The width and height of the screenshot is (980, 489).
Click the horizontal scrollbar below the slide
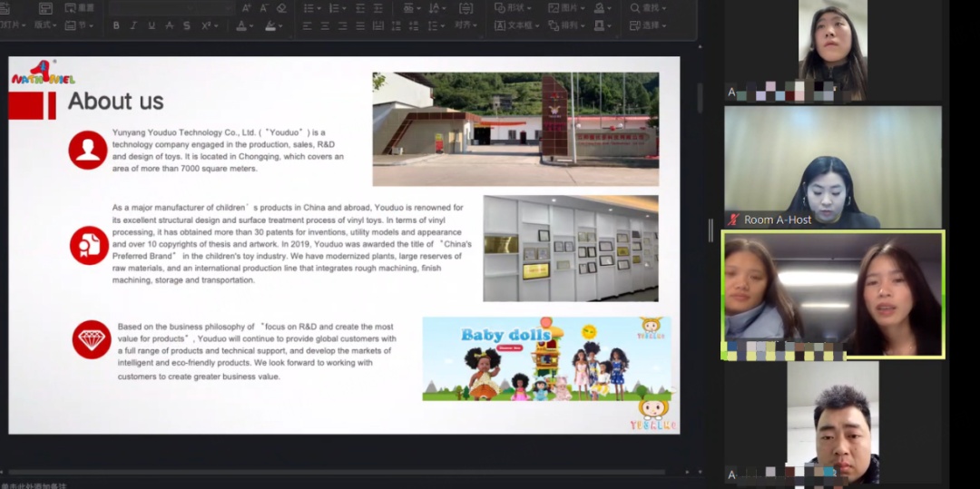tap(338, 472)
